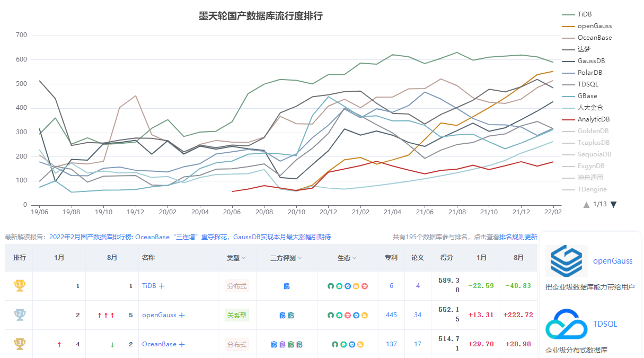This screenshot has width=644, height=358.
Task: Click the red ecosystem icon in TiDB row
Action: 365,286
